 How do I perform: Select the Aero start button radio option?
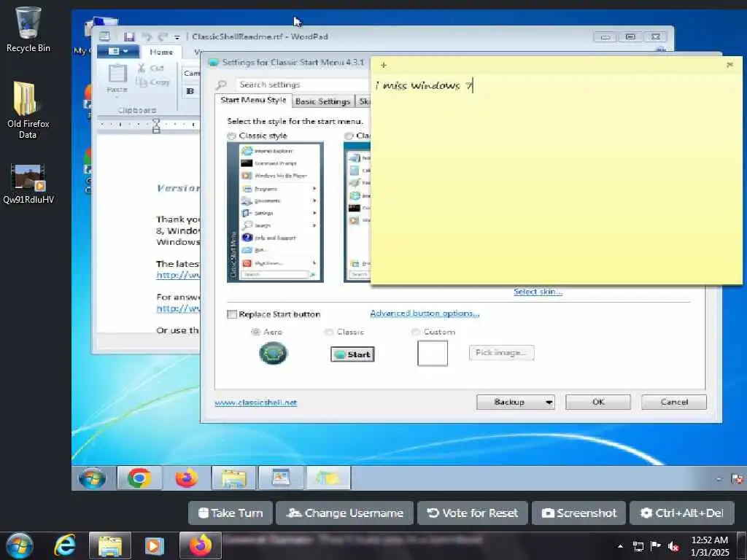tap(256, 332)
